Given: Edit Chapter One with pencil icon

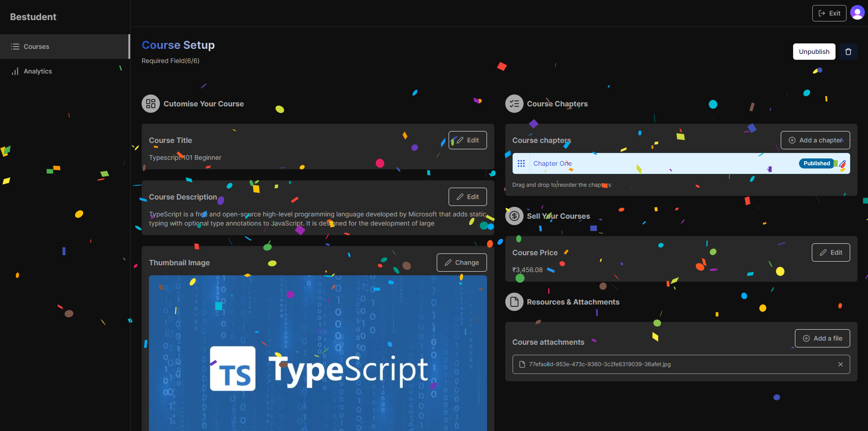Looking at the screenshot, I should (842, 163).
